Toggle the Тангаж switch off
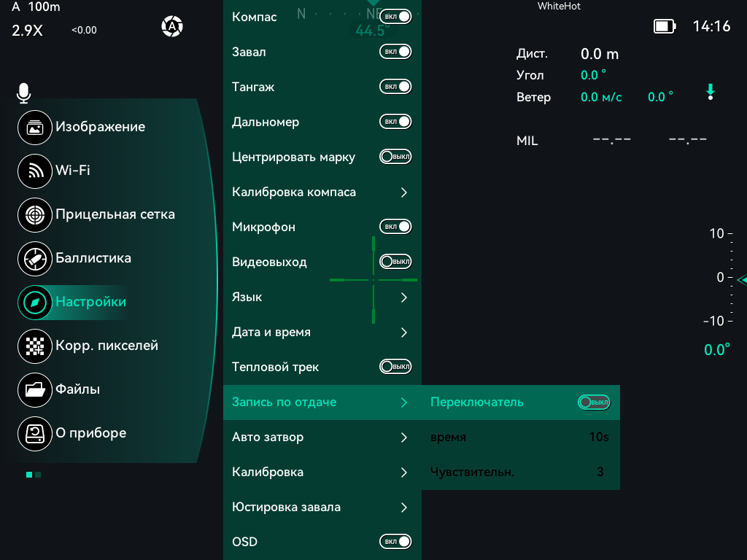747x560 pixels. tap(395, 87)
